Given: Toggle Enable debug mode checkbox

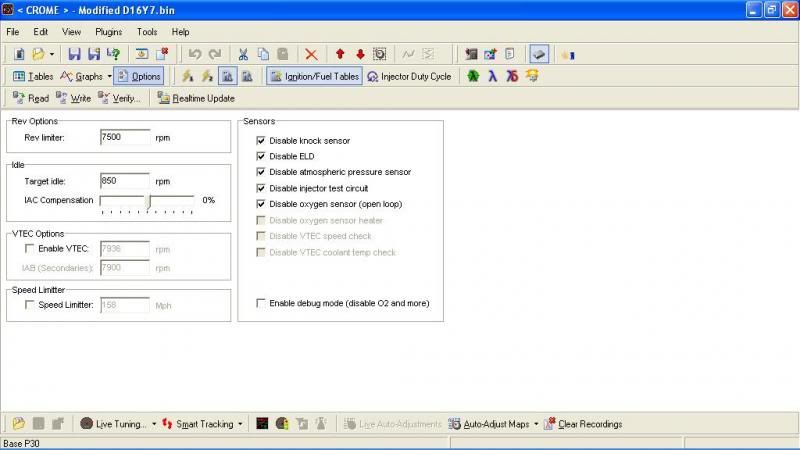Looking at the screenshot, I should coord(262,303).
